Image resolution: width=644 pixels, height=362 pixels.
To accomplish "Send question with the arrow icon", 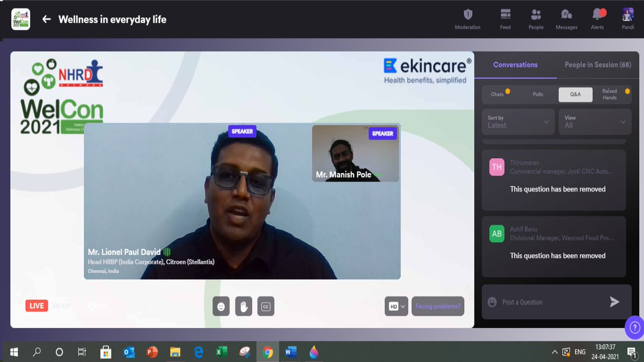I will tap(614, 302).
